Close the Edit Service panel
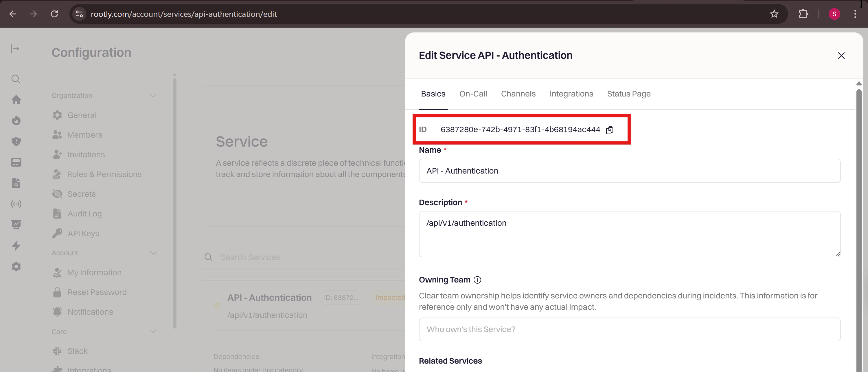 841,56
